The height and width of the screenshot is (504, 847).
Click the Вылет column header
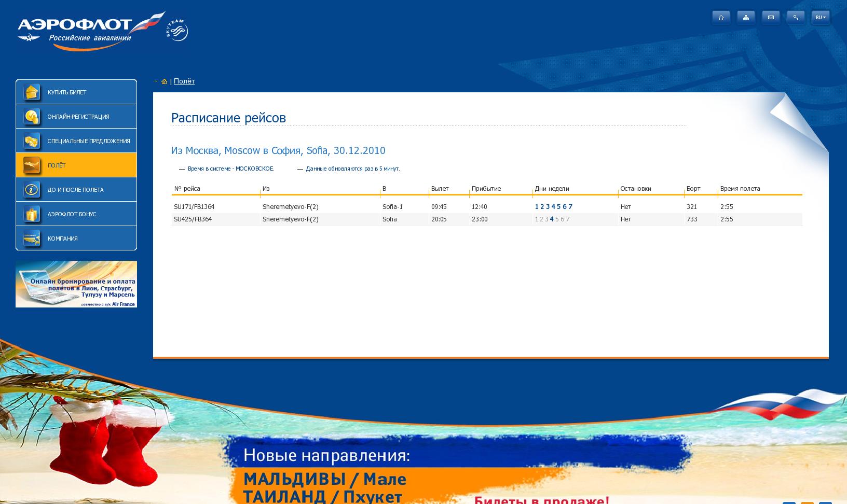(440, 188)
